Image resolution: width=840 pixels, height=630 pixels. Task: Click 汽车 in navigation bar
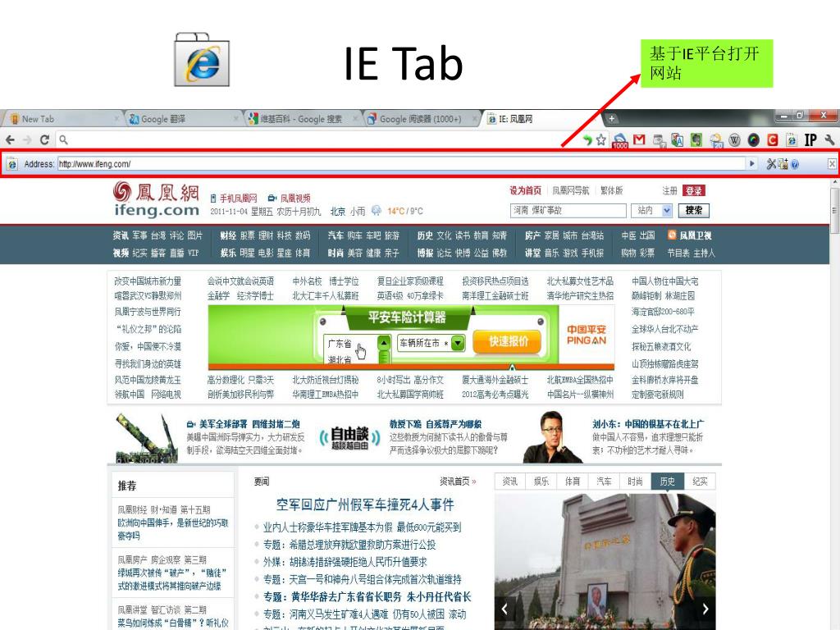coord(336,235)
